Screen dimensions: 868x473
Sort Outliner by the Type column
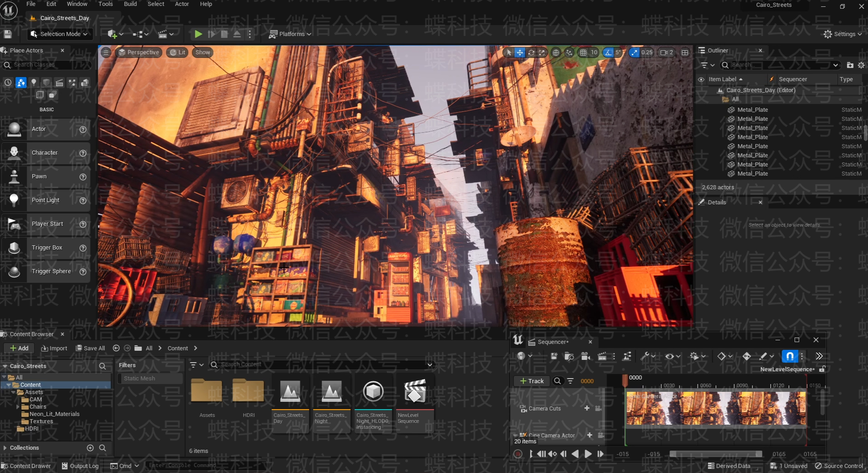(x=846, y=79)
